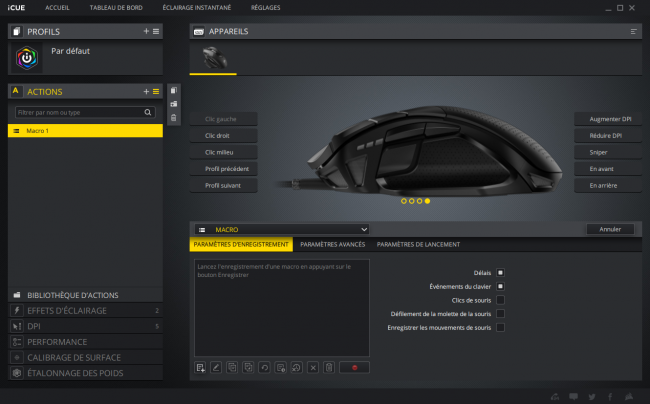This screenshot has height=404, width=650.
Task: Select the Sniper mouse button
Action: click(608, 152)
